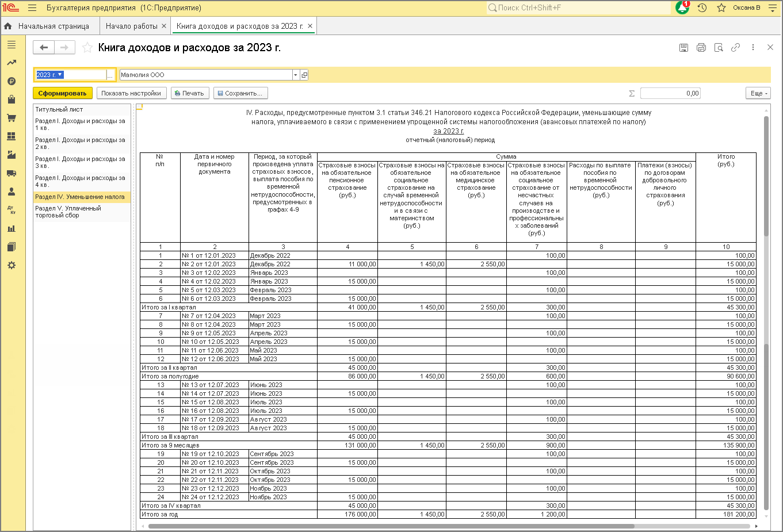Switch to Начало работы tab
The image size is (783, 532).
(132, 26)
